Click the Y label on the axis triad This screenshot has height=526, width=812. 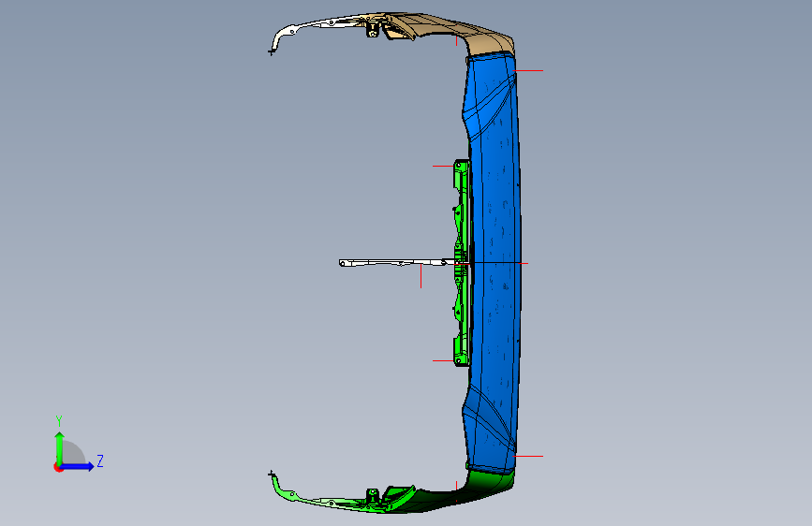[59, 421]
